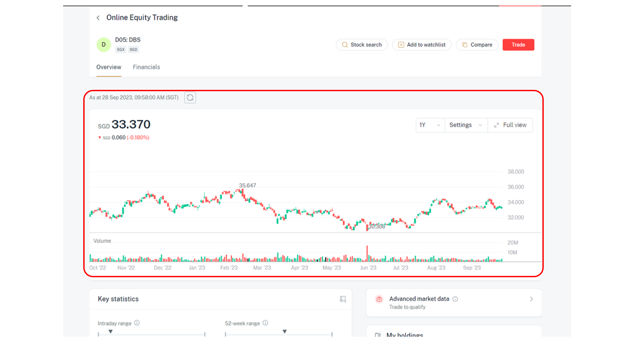This screenshot has width=632, height=364.
Task: Open the chart in Full view
Action: tap(510, 125)
